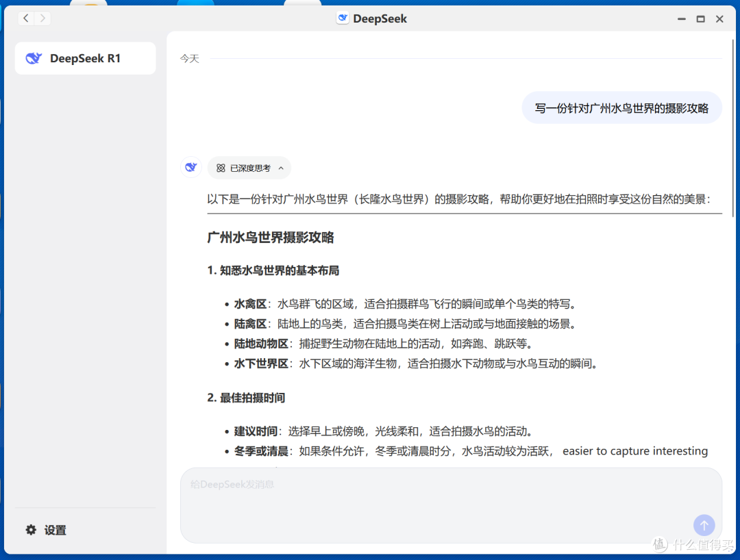The height and width of the screenshot is (560, 740).
Task: Click the whale icon beside DeepSeek R1
Action: point(34,58)
